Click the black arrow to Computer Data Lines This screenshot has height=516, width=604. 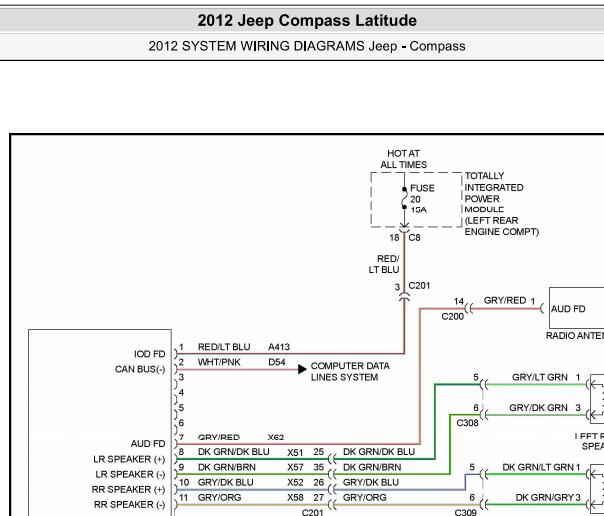pos(302,369)
